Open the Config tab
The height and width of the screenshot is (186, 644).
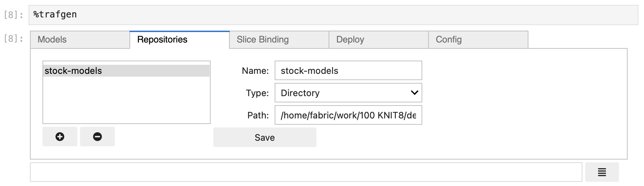[478, 40]
